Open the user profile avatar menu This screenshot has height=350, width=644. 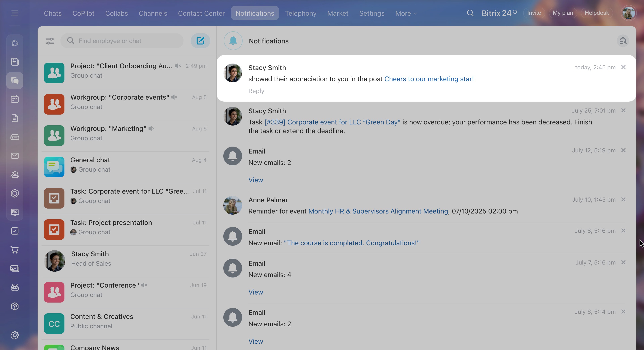tap(628, 13)
